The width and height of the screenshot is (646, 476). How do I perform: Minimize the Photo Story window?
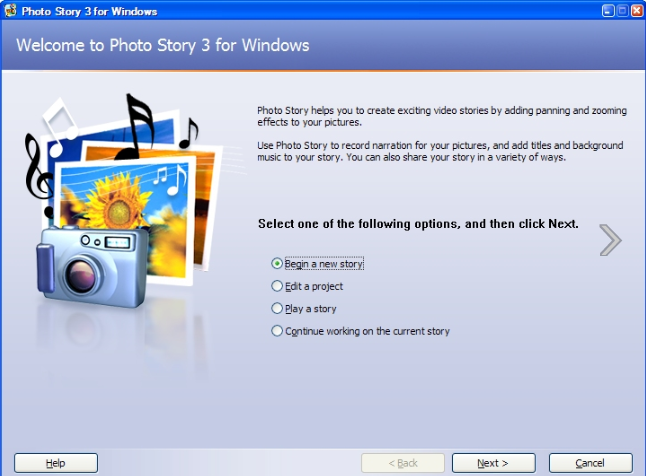pyautogui.click(x=608, y=11)
